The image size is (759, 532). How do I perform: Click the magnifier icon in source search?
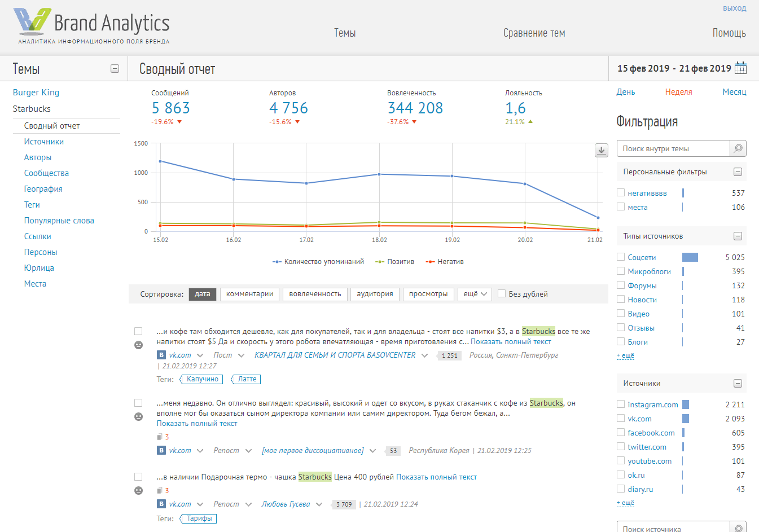tap(738, 528)
